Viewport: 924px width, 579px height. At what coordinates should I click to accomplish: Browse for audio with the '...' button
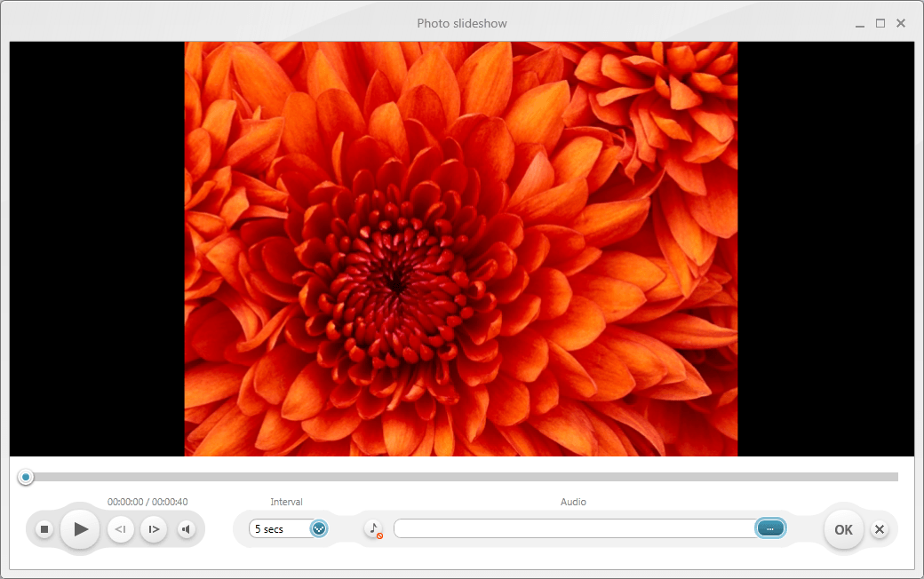point(770,528)
